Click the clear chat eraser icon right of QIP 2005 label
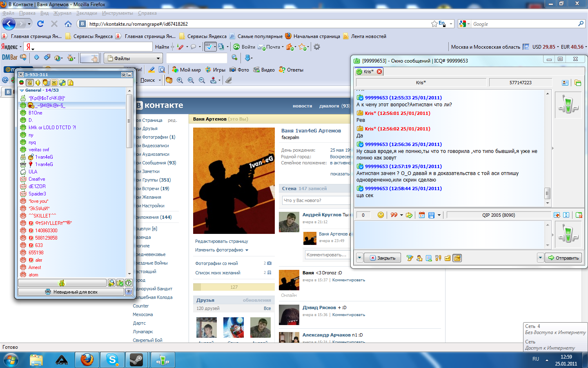The image size is (588, 368). tap(557, 215)
